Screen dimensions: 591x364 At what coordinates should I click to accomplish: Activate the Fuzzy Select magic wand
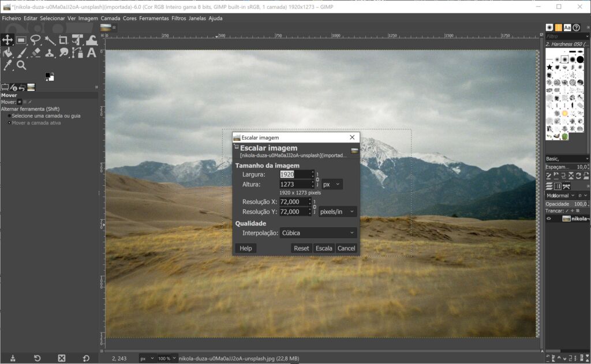(50, 40)
